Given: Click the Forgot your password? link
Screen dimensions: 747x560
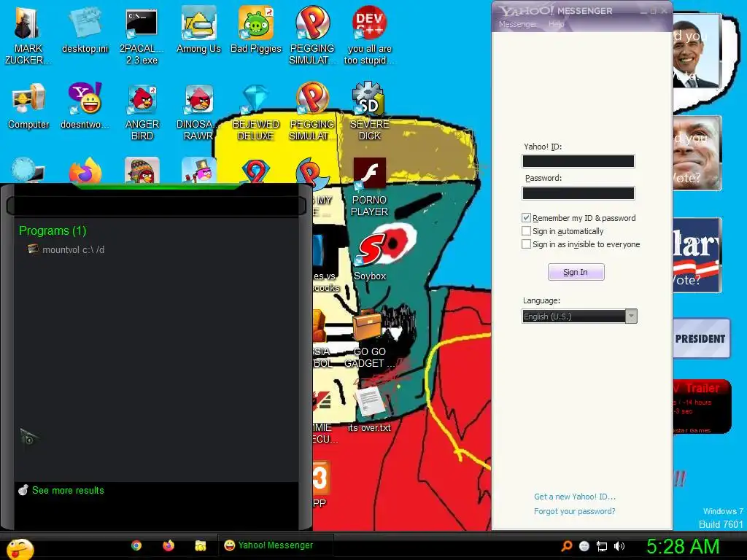Looking at the screenshot, I should point(575,511).
